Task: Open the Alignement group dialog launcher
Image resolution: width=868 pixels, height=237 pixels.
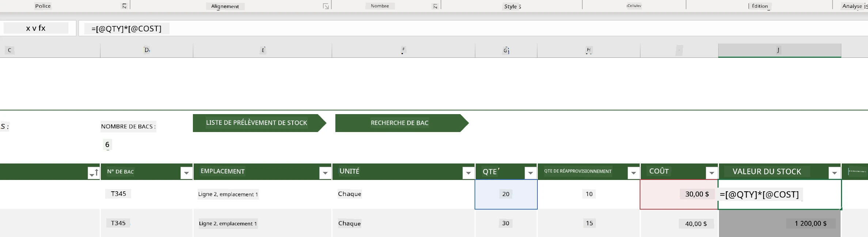Action: 326,6
